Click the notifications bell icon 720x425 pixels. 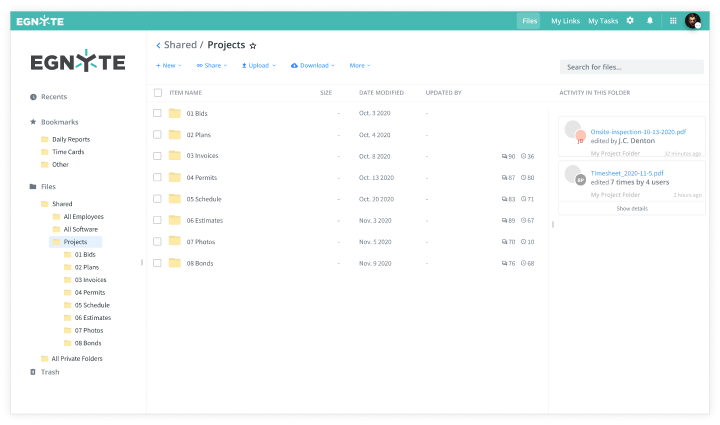(x=650, y=20)
